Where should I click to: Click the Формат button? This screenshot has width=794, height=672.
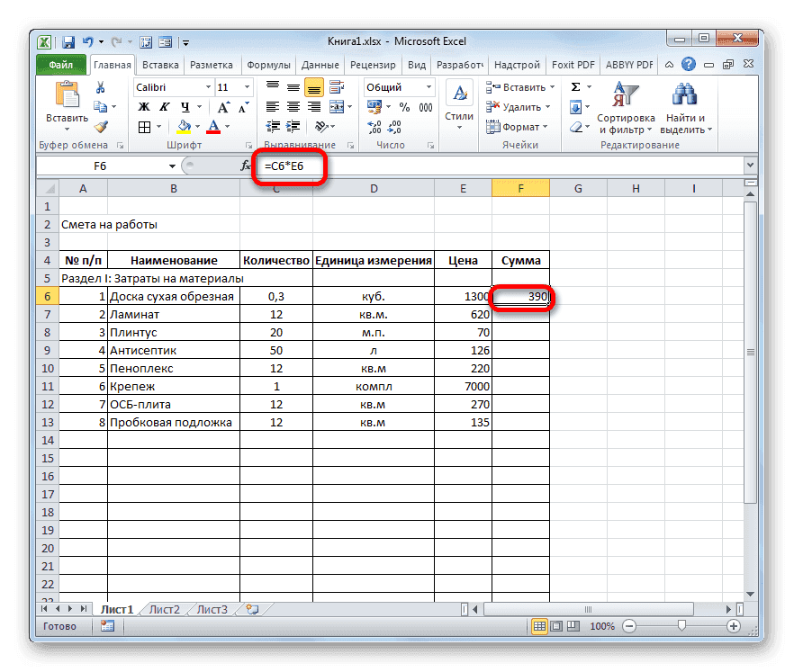519,126
